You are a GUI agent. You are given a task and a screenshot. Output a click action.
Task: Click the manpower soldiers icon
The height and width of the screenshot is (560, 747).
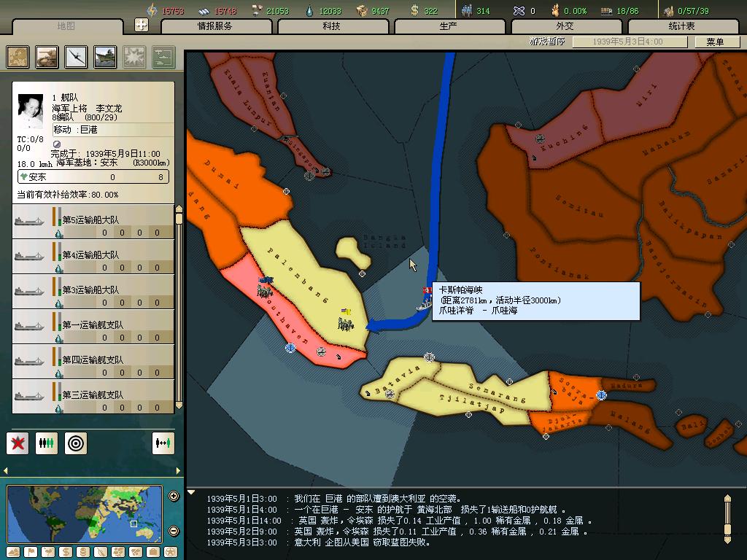tap(466, 10)
